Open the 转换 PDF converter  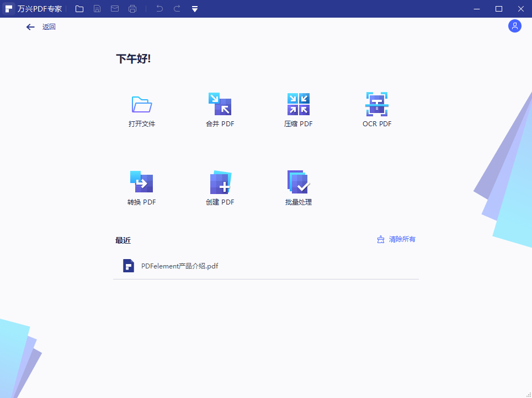pos(141,186)
